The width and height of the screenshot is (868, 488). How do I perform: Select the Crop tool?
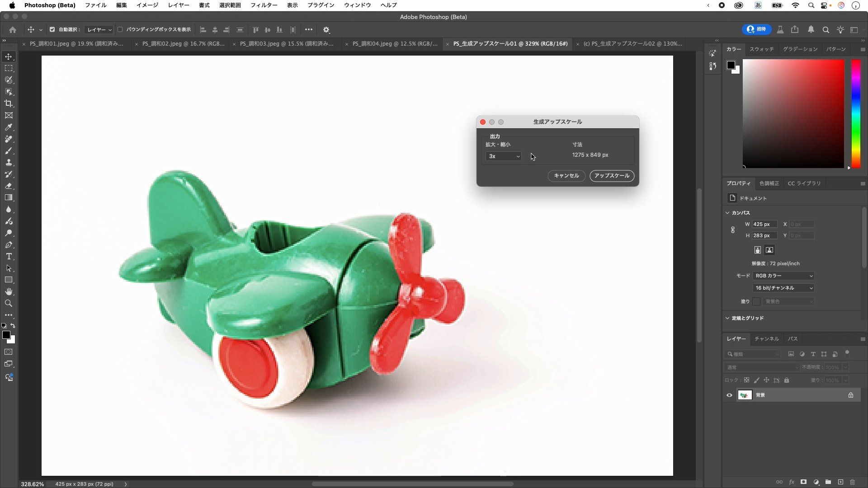point(9,103)
